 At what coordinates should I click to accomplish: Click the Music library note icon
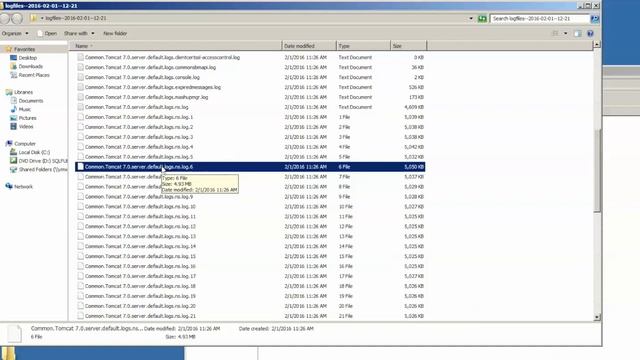13,109
